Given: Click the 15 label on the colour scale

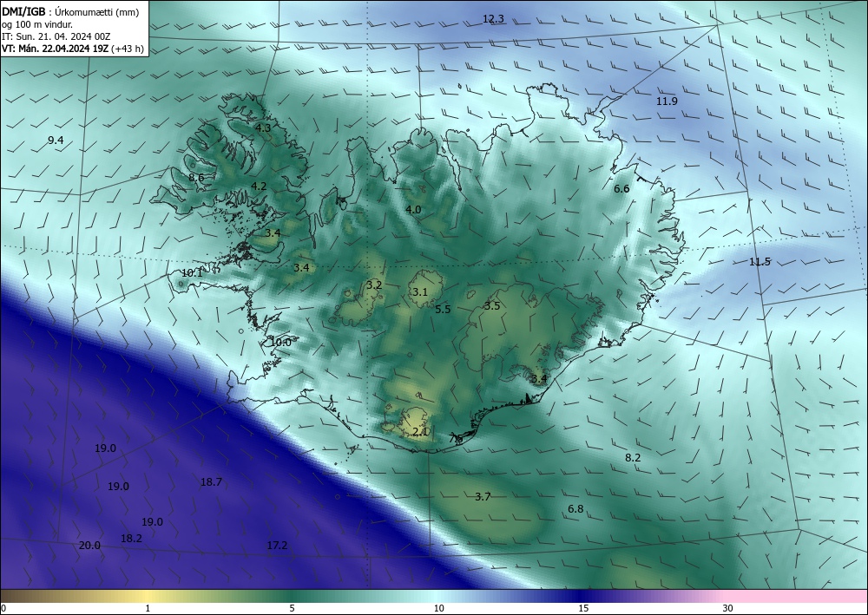Looking at the screenshot, I should (583, 608).
